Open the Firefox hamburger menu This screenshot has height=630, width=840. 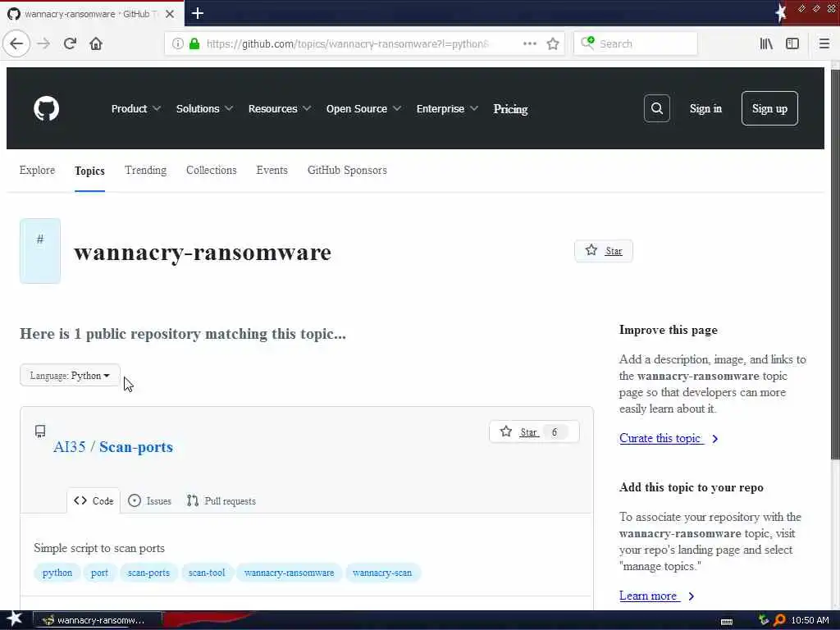pos(824,44)
